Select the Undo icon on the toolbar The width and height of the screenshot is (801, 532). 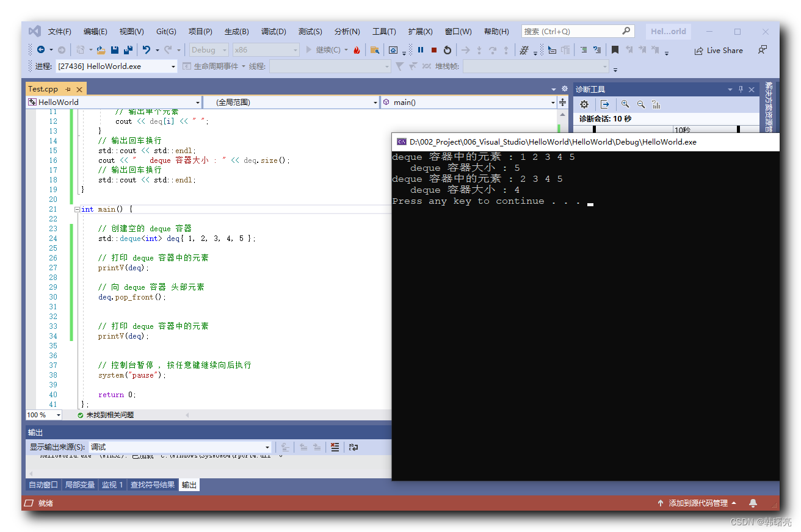click(x=147, y=50)
